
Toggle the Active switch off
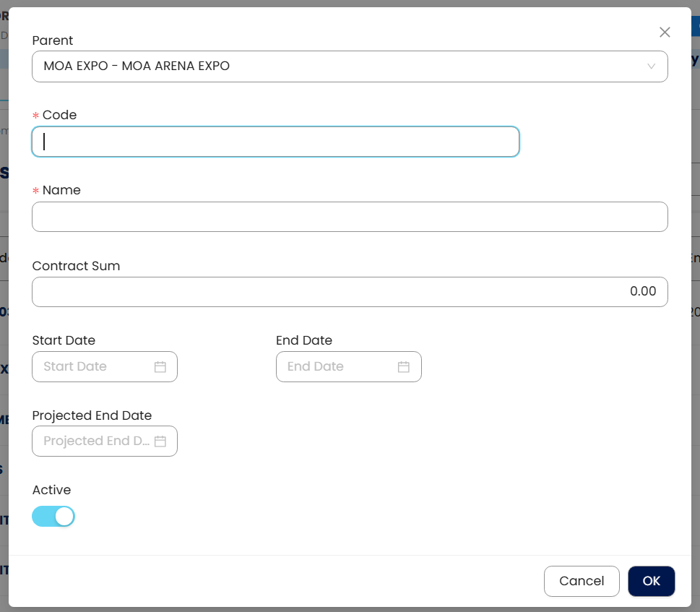53,517
